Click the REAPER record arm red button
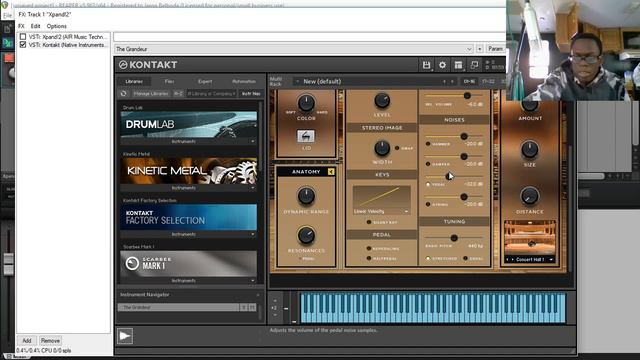The image size is (640, 360). tap(9, 58)
